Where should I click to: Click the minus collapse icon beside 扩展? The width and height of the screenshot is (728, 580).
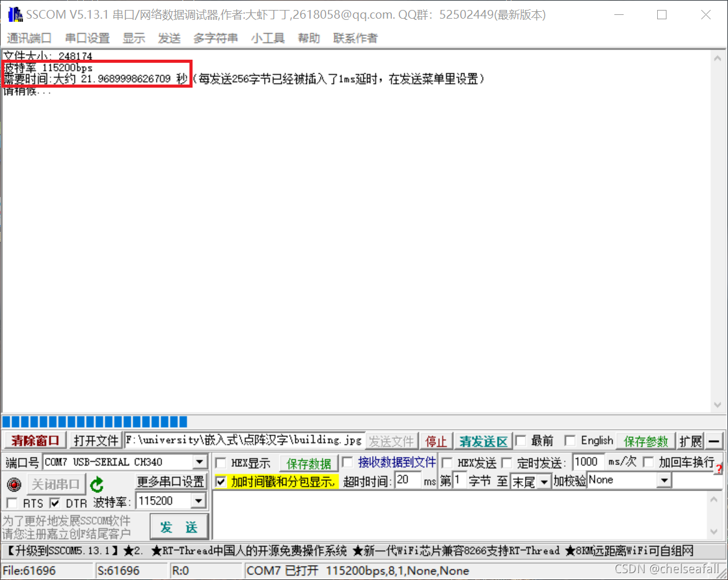(x=715, y=440)
